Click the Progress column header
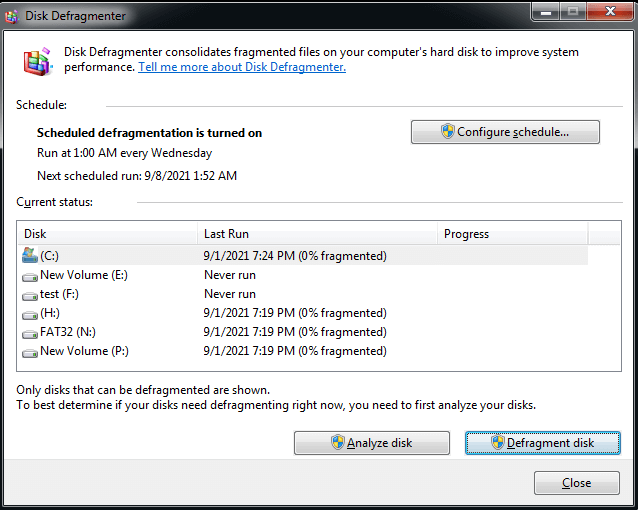Viewport: 638px width, 510px height. pos(512,234)
